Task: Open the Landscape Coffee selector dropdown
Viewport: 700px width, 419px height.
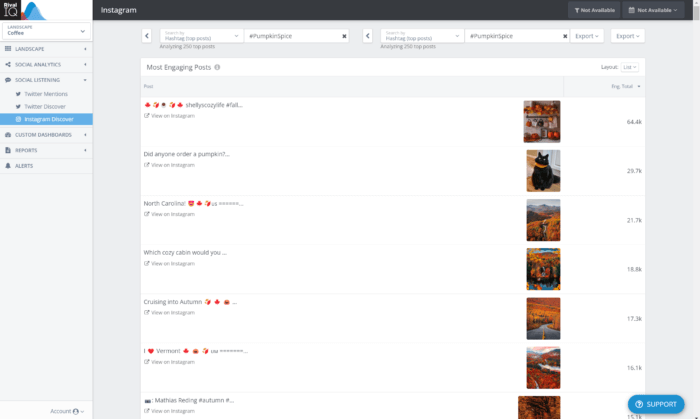Action: tap(46, 30)
